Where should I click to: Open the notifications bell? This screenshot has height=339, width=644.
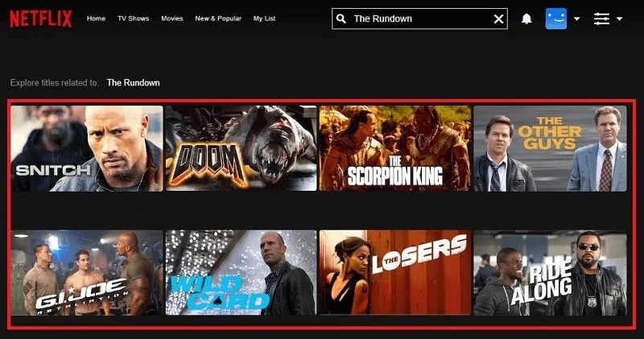tap(526, 19)
